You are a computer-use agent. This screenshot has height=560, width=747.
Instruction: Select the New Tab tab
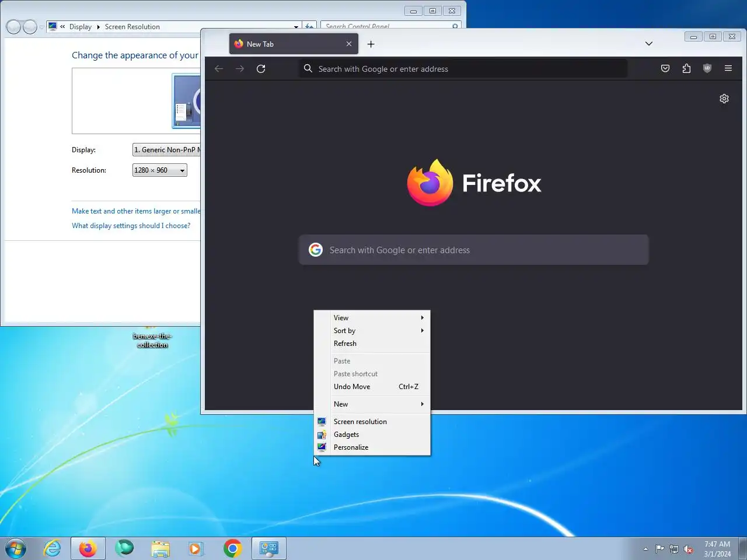[x=294, y=44]
